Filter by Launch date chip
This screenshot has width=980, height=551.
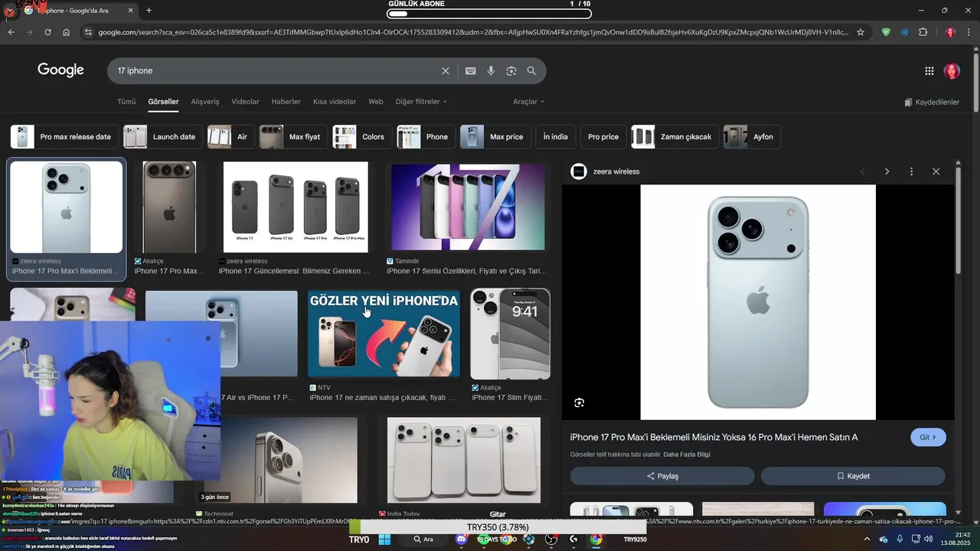163,137
